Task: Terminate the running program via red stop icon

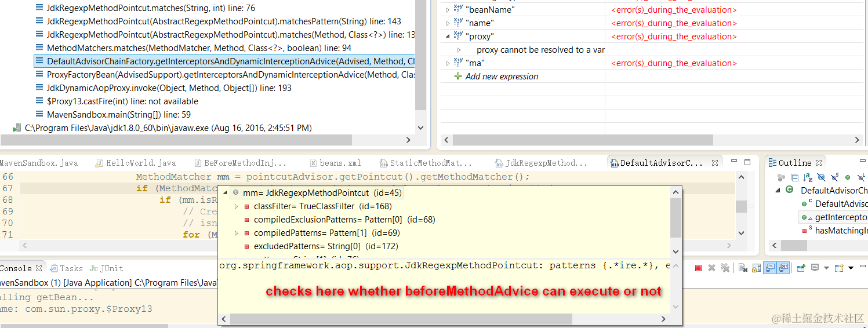Action: pos(698,268)
